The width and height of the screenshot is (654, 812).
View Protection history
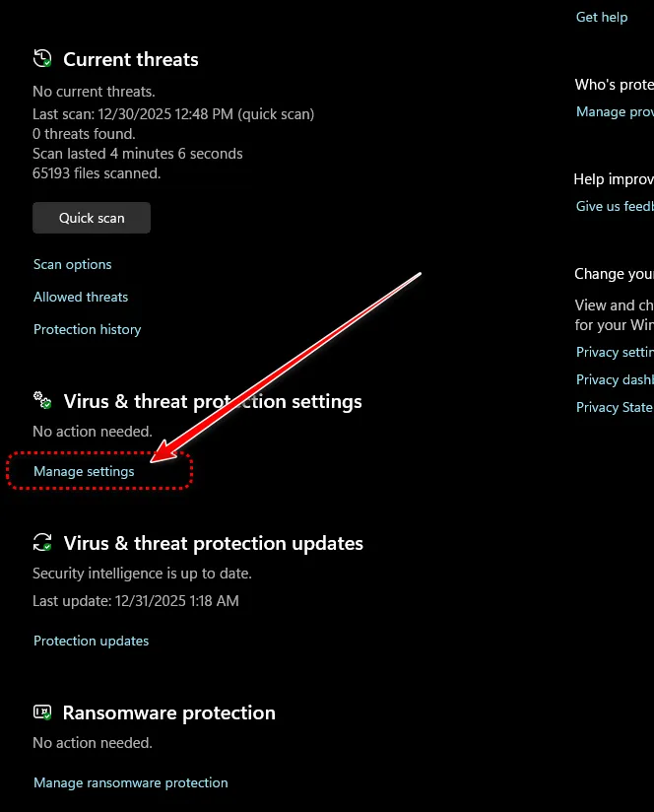click(x=88, y=329)
